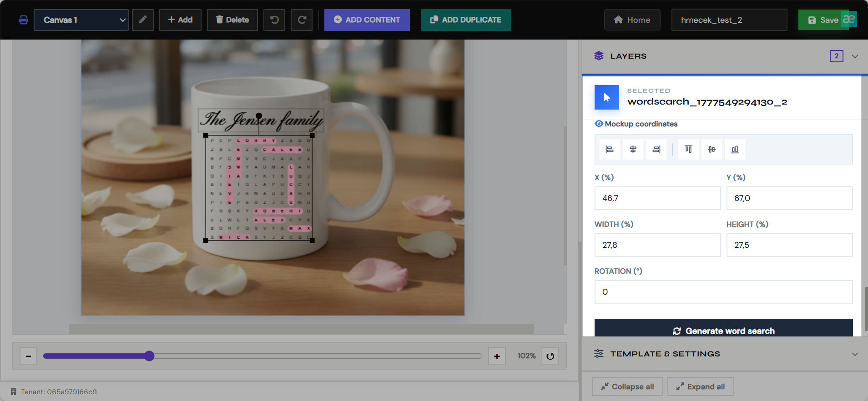The image size is (868, 401).
Task: Redo the last action
Action: pos(302,20)
